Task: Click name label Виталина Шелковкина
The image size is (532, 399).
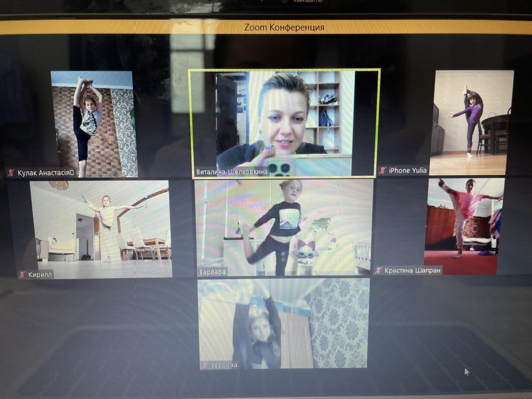Action: (x=232, y=172)
